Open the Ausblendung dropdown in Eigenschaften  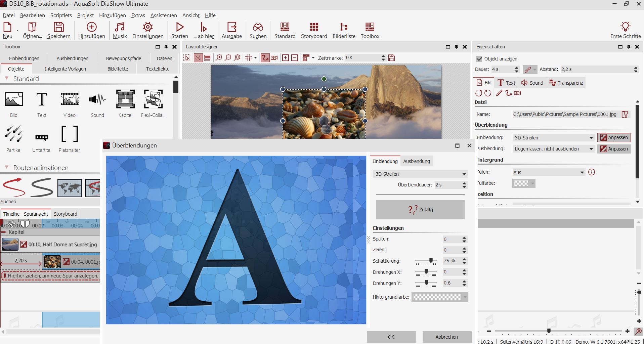click(x=553, y=149)
